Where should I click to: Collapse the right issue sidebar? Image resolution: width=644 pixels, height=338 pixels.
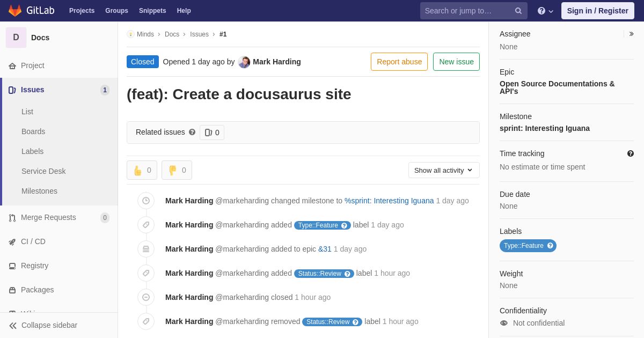631,34
